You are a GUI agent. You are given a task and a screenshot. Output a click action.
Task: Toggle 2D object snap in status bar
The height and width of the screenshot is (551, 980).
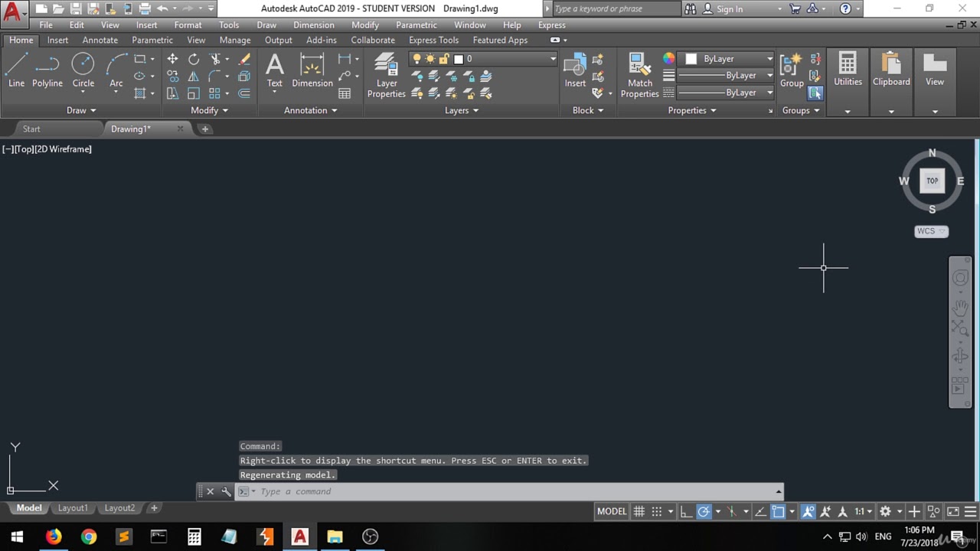778,511
